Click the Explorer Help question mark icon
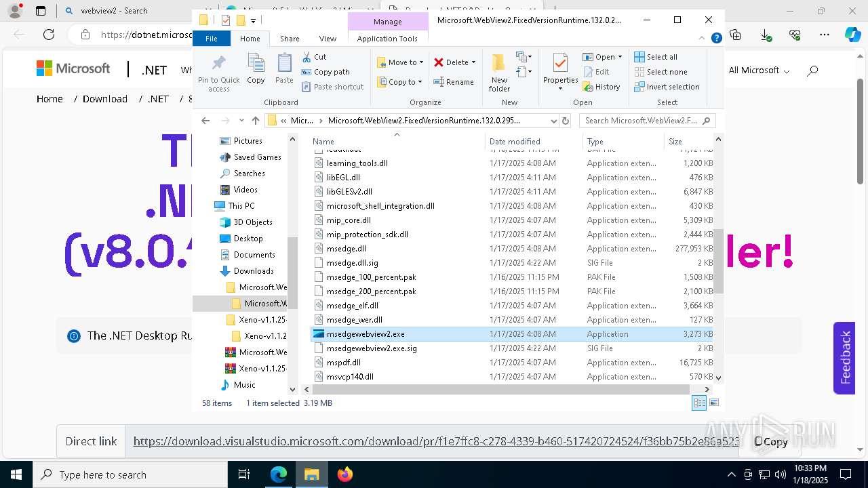The image size is (868, 488). pyautogui.click(x=716, y=39)
